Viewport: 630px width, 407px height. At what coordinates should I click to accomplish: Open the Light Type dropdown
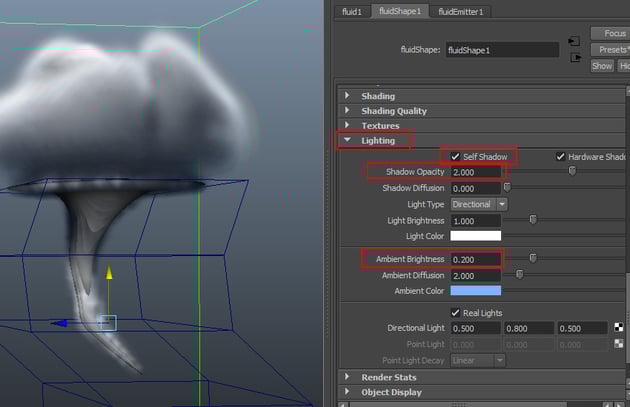tap(479, 204)
